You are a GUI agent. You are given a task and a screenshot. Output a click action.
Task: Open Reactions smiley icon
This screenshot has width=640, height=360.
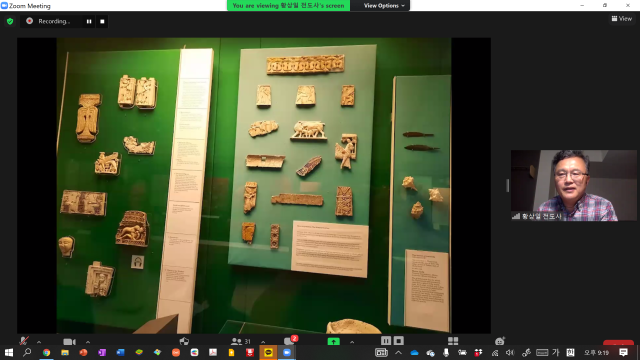coord(500,341)
